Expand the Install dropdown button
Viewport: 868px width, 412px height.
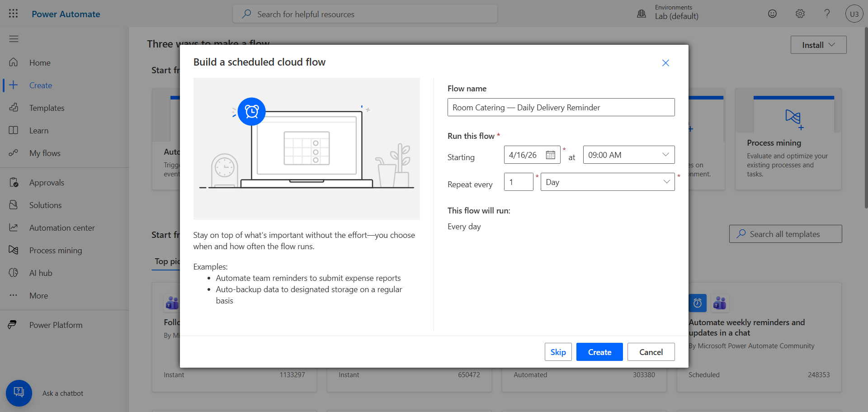click(818, 45)
